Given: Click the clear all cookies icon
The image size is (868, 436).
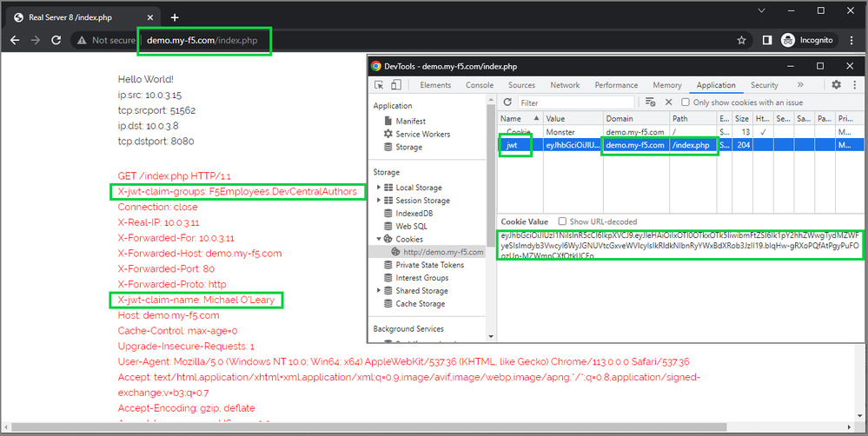Looking at the screenshot, I should 651,102.
